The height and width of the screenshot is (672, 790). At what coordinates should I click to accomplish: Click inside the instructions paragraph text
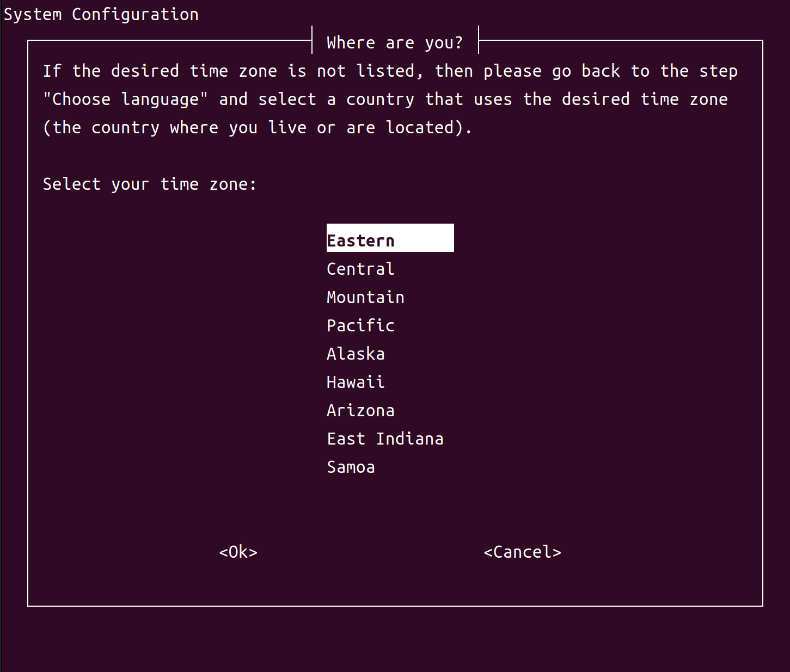tap(381, 98)
